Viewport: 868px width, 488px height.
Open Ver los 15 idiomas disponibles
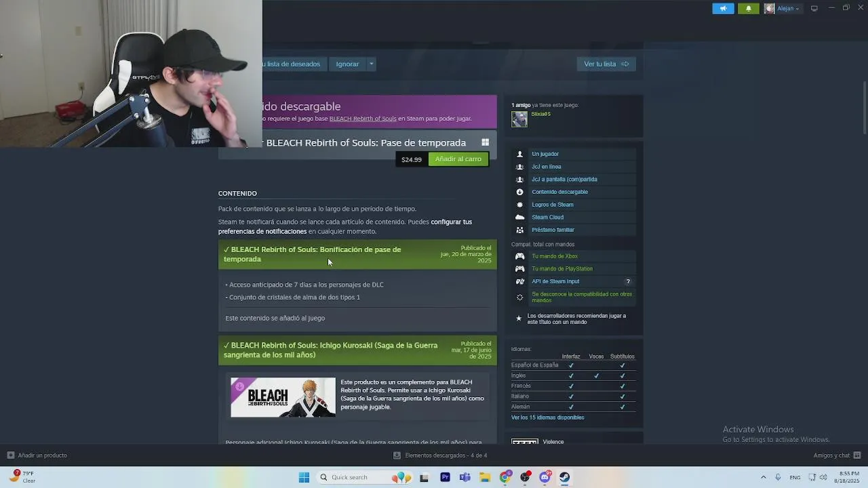547,418
